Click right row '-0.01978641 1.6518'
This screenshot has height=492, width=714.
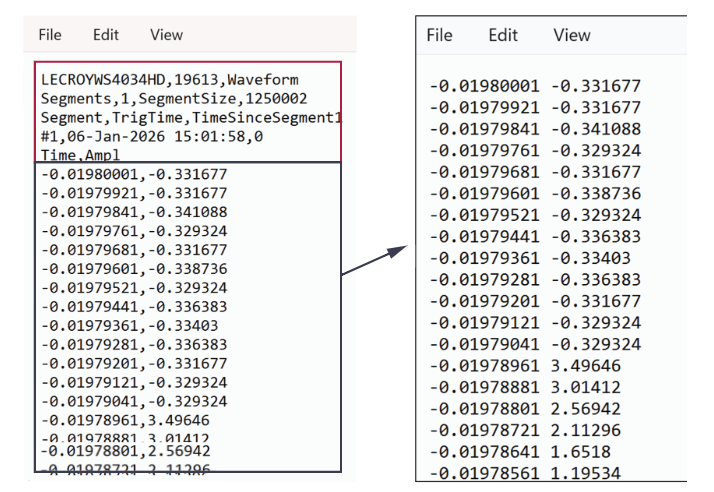520,452
